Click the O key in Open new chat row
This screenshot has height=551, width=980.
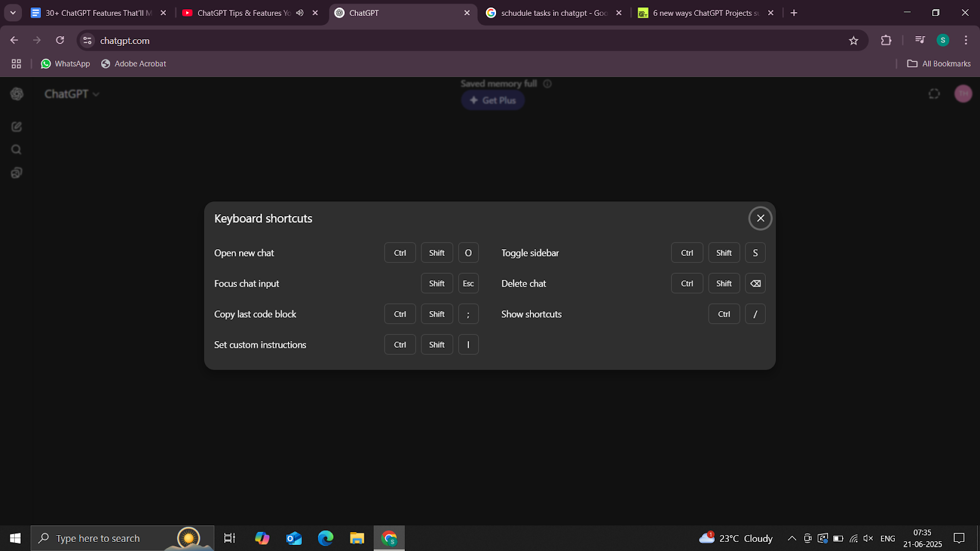coord(469,253)
